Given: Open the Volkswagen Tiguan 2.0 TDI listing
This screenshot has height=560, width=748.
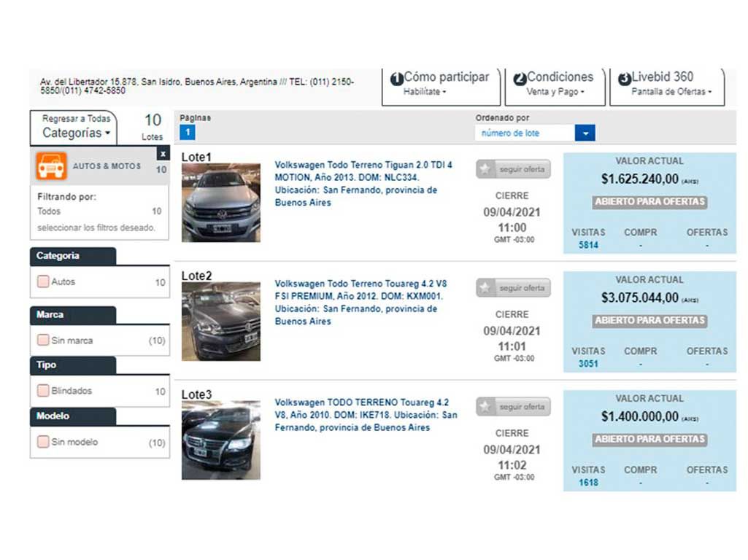Looking at the screenshot, I should pos(363,184).
